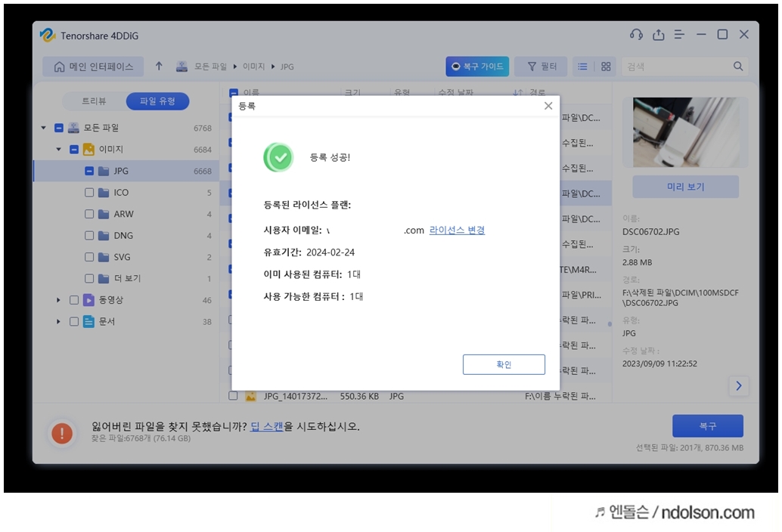Click the Tenorshare 4DDiG logo

(48, 36)
